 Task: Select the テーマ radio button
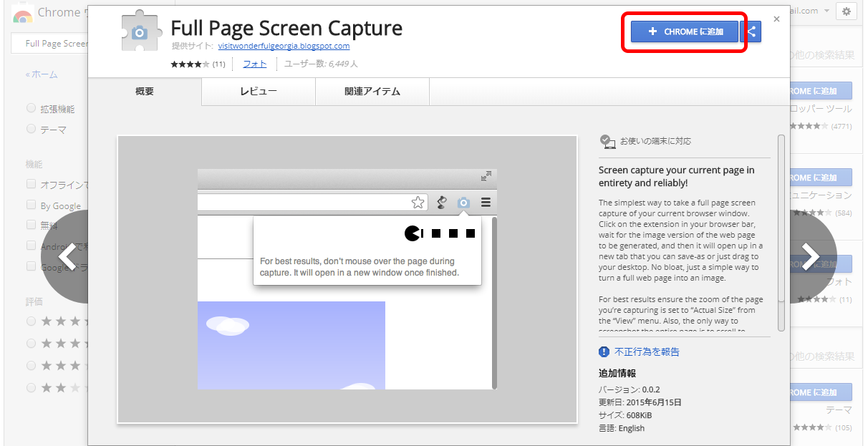(31, 130)
